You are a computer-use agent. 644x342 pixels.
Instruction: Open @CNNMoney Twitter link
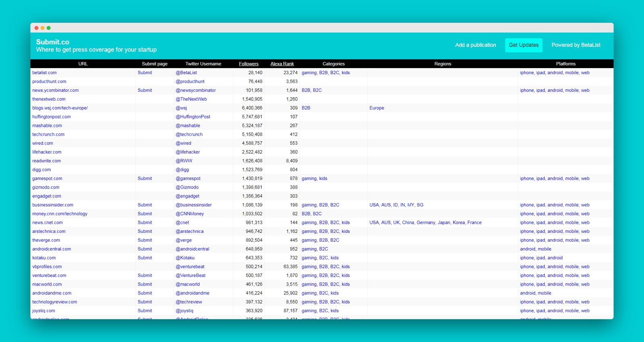[190, 214]
